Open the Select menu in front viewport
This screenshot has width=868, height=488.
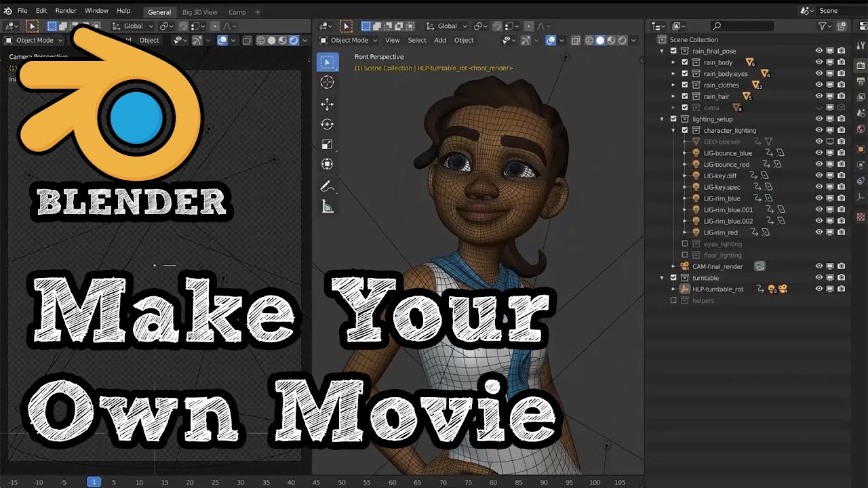417,40
